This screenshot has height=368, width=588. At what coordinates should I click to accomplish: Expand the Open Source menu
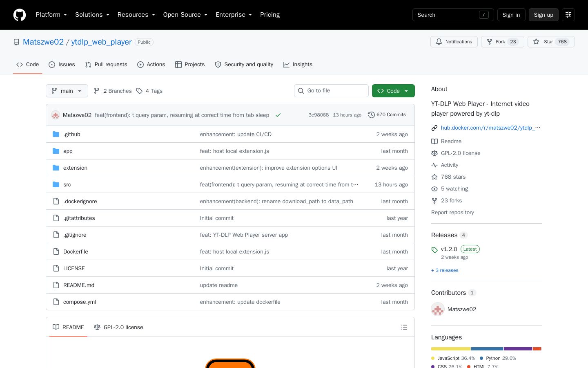pyautogui.click(x=185, y=15)
